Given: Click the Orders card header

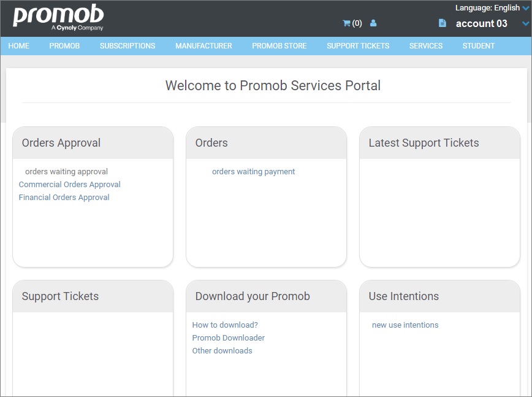Looking at the screenshot, I should point(267,143).
